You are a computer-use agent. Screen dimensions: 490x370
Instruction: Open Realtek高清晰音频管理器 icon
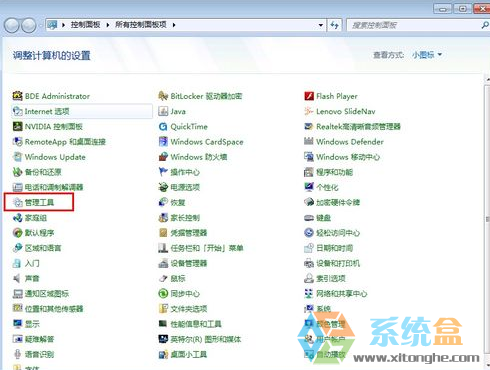[309, 126]
